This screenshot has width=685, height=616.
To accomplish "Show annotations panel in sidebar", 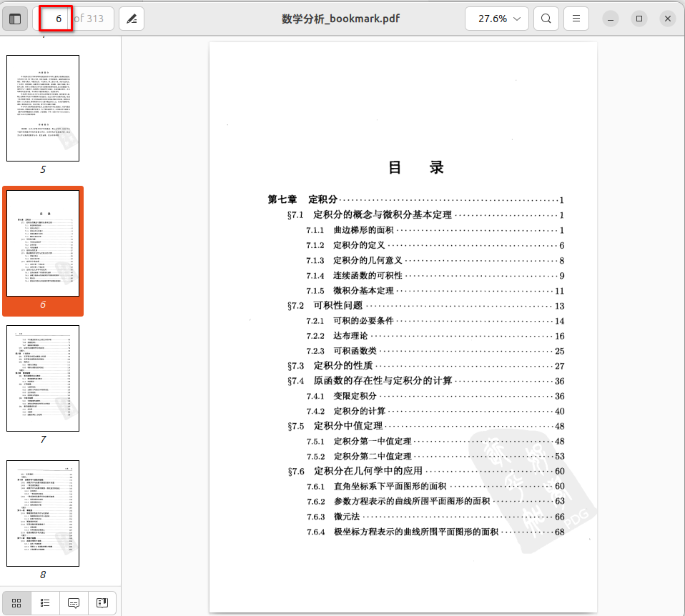I will click(x=74, y=603).
